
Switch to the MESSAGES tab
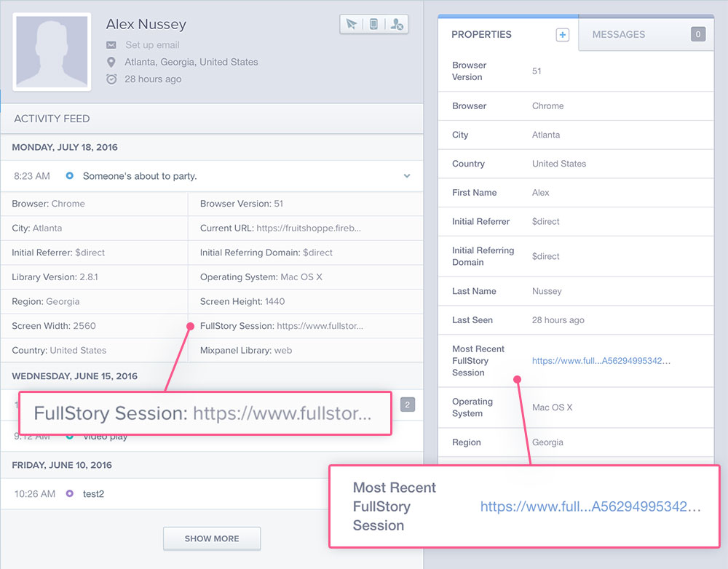(x=618, y=34)
